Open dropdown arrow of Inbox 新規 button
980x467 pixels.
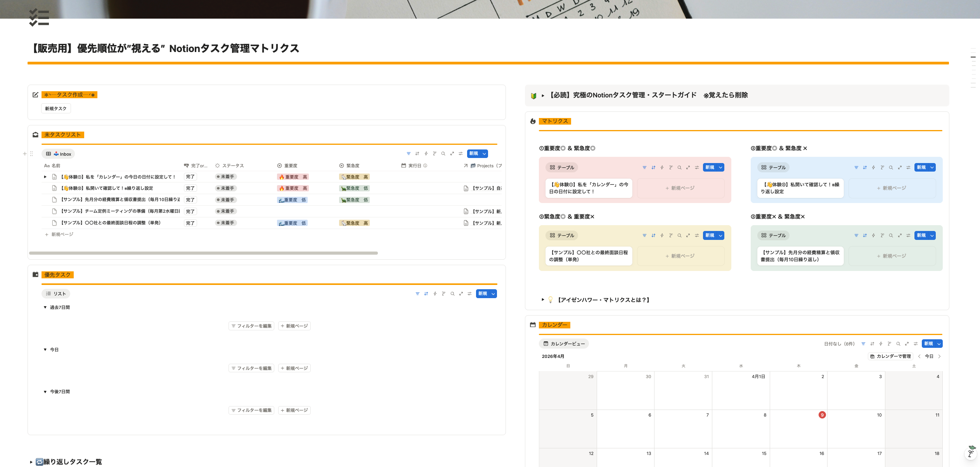point(484,154)
